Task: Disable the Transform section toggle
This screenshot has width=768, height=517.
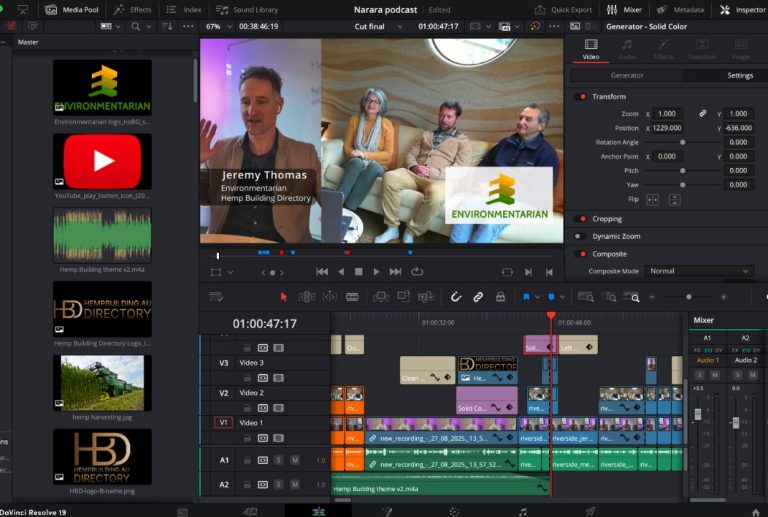Action: point(581,97)
